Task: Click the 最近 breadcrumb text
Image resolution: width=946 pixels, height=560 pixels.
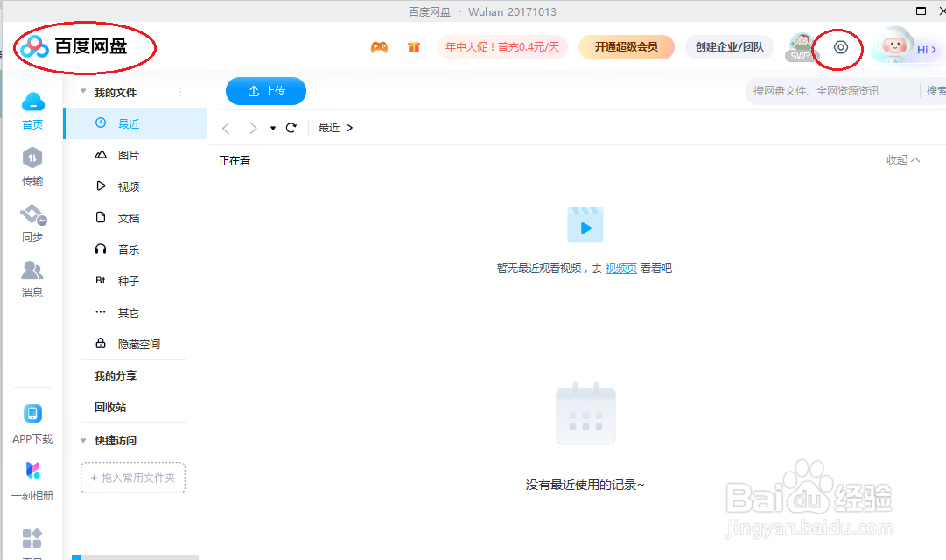Action: point(329,128)
